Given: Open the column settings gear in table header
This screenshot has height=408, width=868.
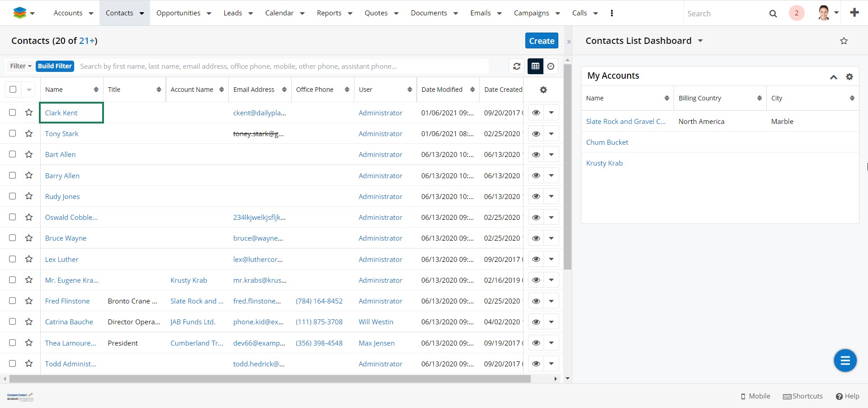Looking at the screenshot, I should pos(543,90).
